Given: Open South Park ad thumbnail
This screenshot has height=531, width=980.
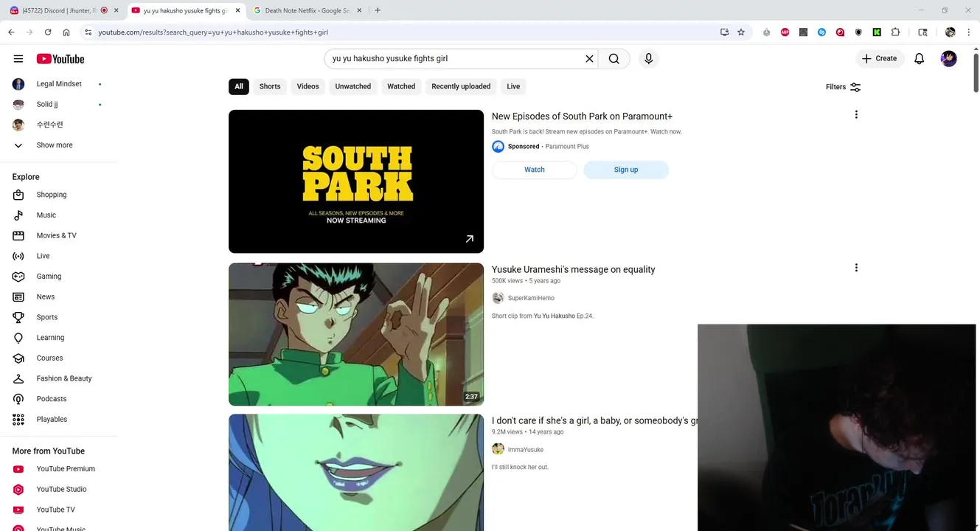Looking at the screenshot, I should tap(356, 181).
